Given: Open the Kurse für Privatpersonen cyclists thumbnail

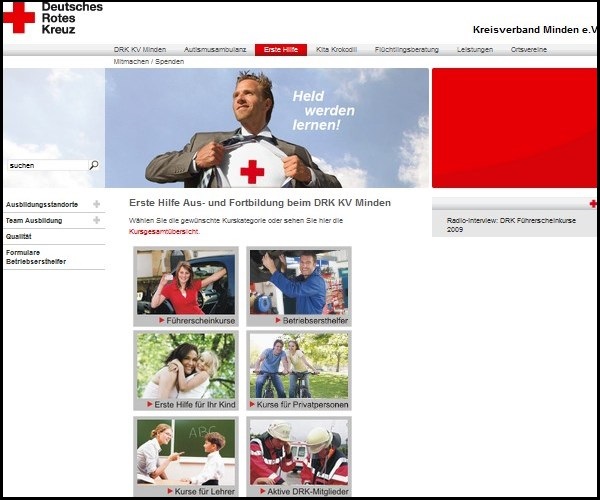Looking at the screenshot, I should pyautogui.click(x=299, y=370).
